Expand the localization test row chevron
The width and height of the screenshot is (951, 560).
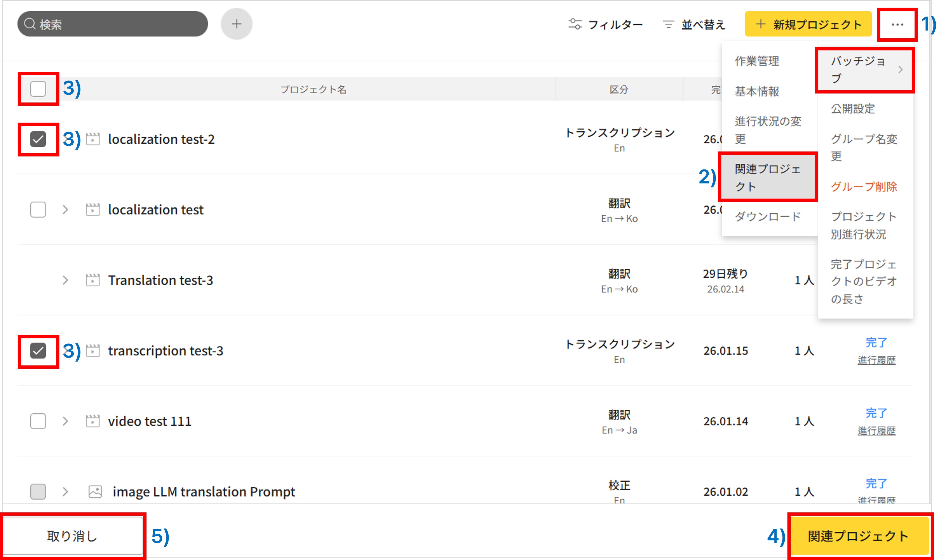[65, 209]
